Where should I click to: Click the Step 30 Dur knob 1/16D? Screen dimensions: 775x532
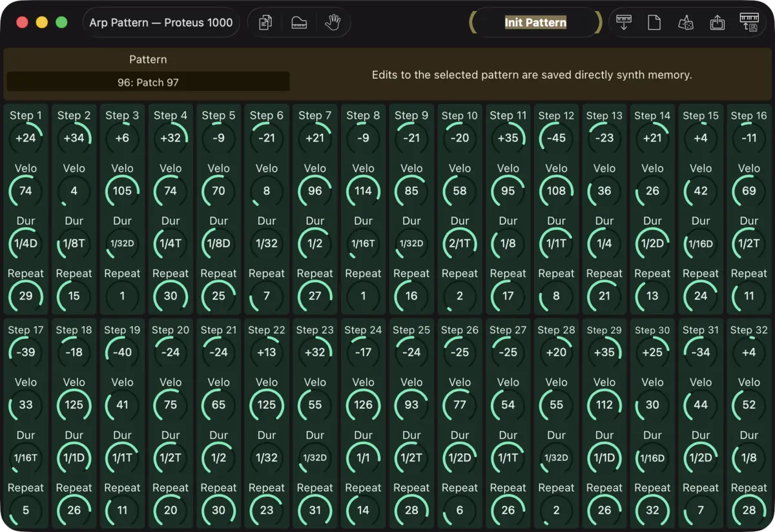(x=652, y=457)
